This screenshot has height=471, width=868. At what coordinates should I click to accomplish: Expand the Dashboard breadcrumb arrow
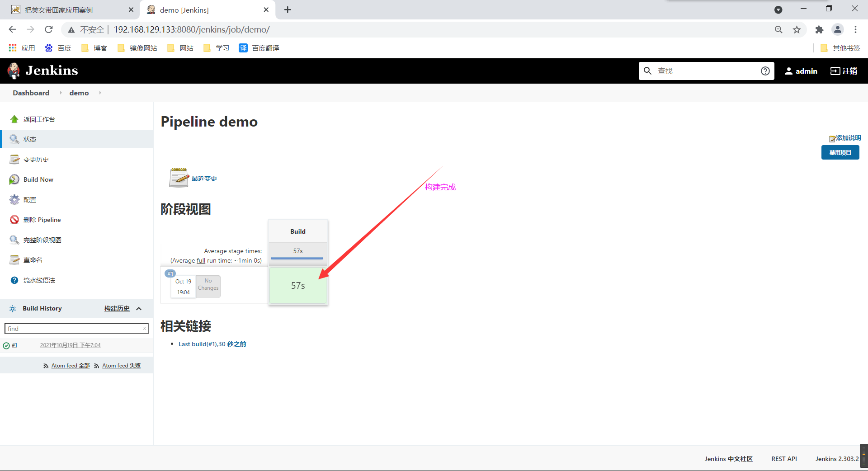tap(61, 93)
